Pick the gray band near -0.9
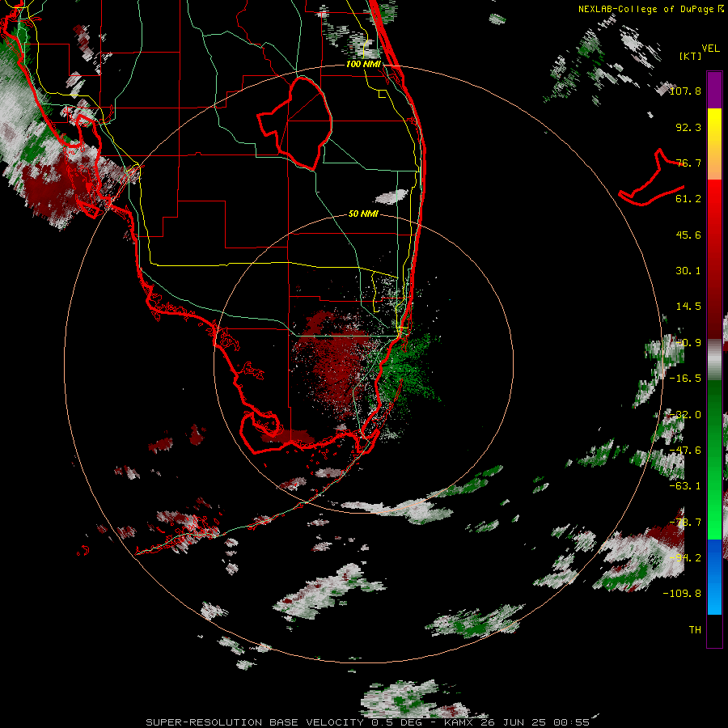 pyautogui.click(x=714, y=360)
